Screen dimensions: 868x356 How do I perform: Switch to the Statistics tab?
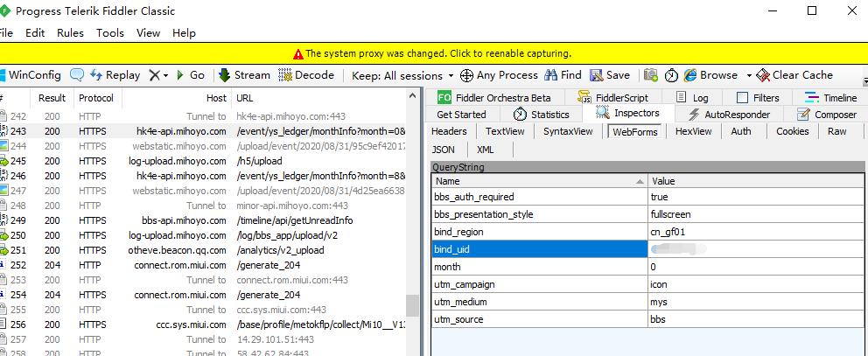pyautogui.click(x=542, y=115)
